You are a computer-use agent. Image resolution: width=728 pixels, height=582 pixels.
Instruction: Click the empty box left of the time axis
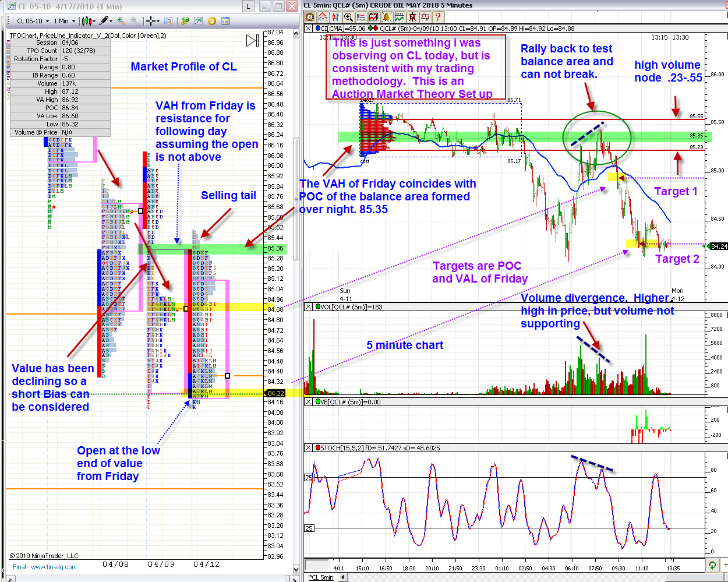pos(317,565)
